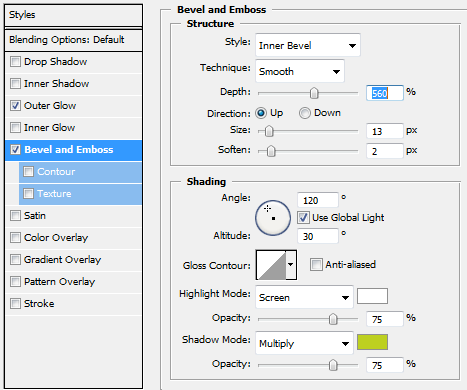This screenshot has width=467, height=390.
Task: Click the Angle value field
Action: click(x=318, y=200)
